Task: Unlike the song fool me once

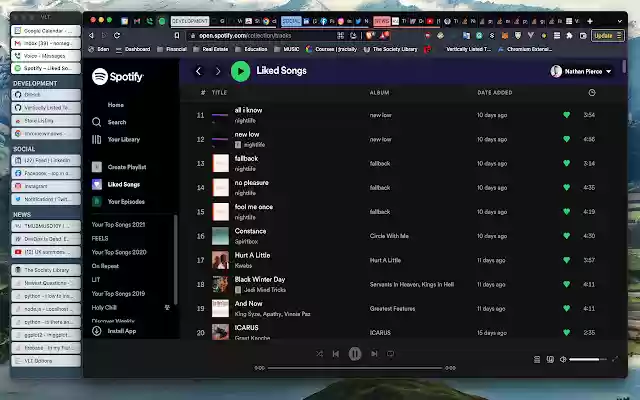Action: (x=567, y=211)
